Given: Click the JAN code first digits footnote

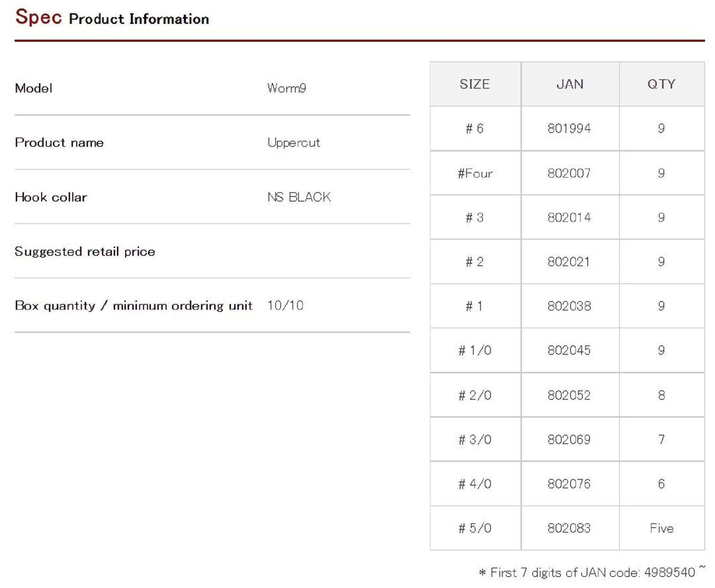Looking at the screenshot, I should (x=592, y=572).
